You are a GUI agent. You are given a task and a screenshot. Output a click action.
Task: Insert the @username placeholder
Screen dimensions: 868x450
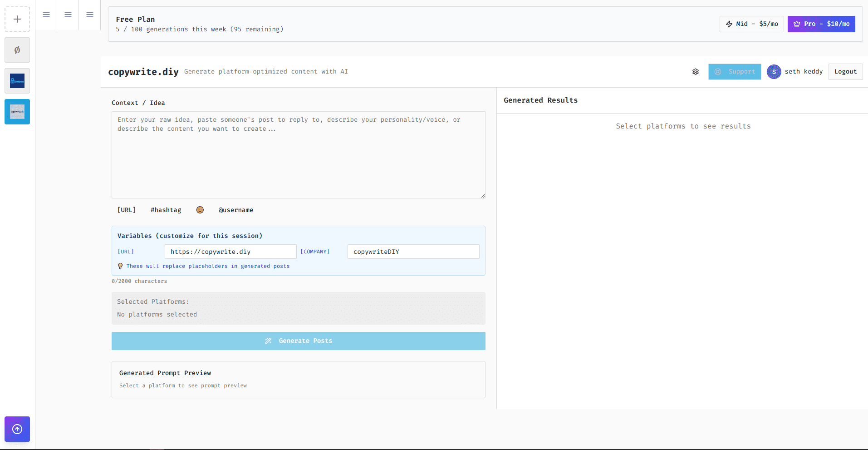tap(236, 210)
